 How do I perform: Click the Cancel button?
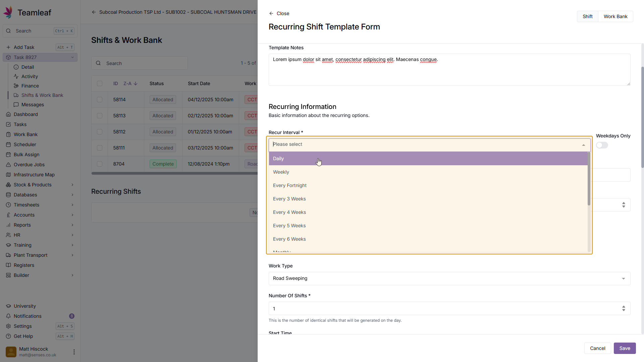point(597,348)
